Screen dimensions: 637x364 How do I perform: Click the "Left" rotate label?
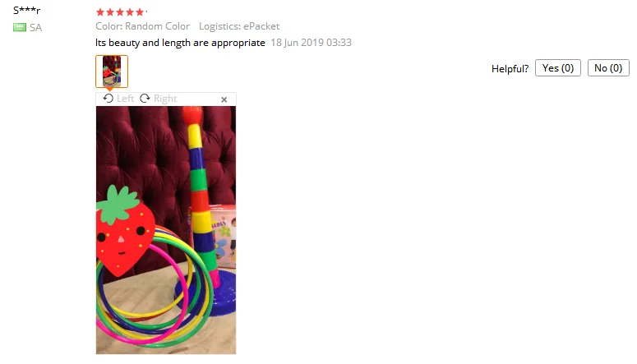pos(125,99)
